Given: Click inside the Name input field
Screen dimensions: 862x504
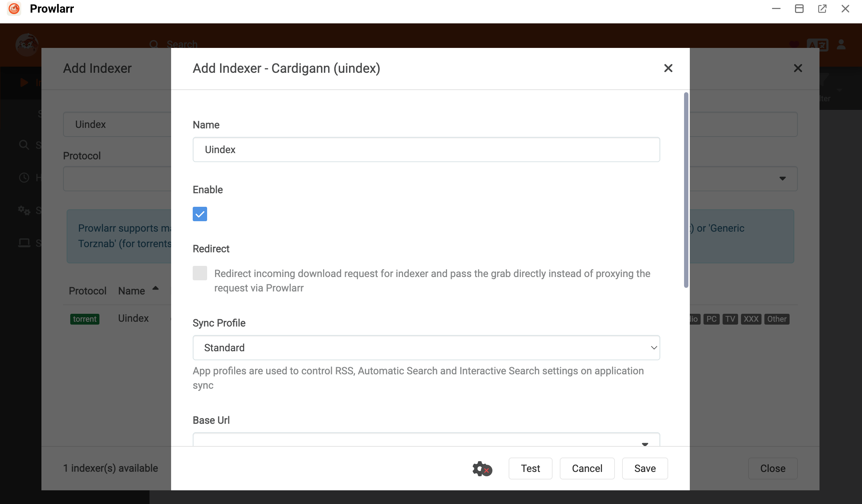Looking at the screenshot, I should click(426, 149).
